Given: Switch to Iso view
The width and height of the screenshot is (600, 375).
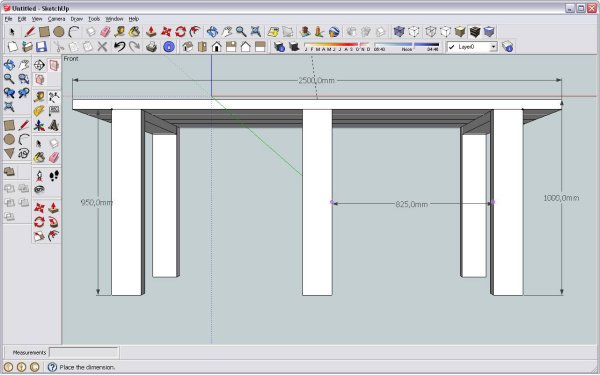Looking at the screenshot, I should coord(188,47).
